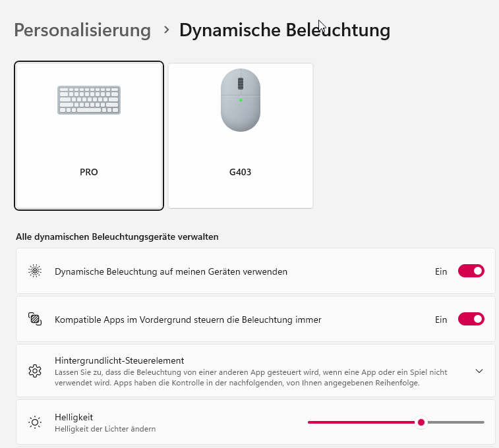This screenshot has height=448, width=499.
Task: Click the Helligkeit der Lichter ändern text
Action: 105,429
